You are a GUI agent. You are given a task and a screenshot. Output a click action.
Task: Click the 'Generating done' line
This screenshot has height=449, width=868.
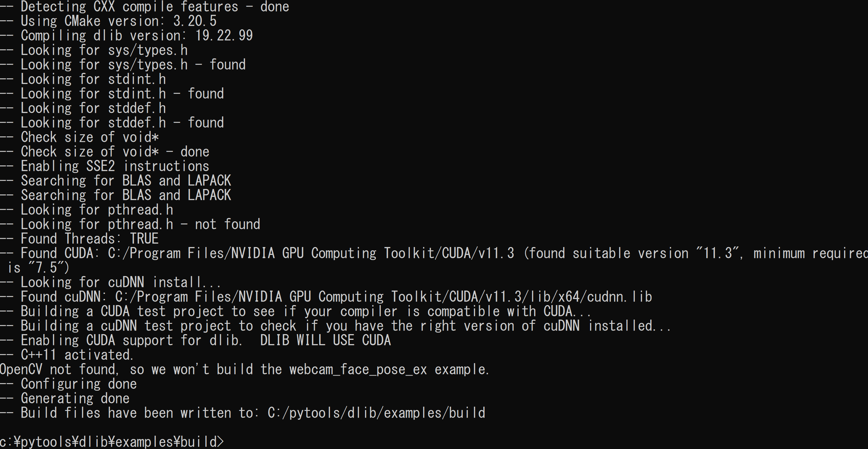click(x=65, y=399)
